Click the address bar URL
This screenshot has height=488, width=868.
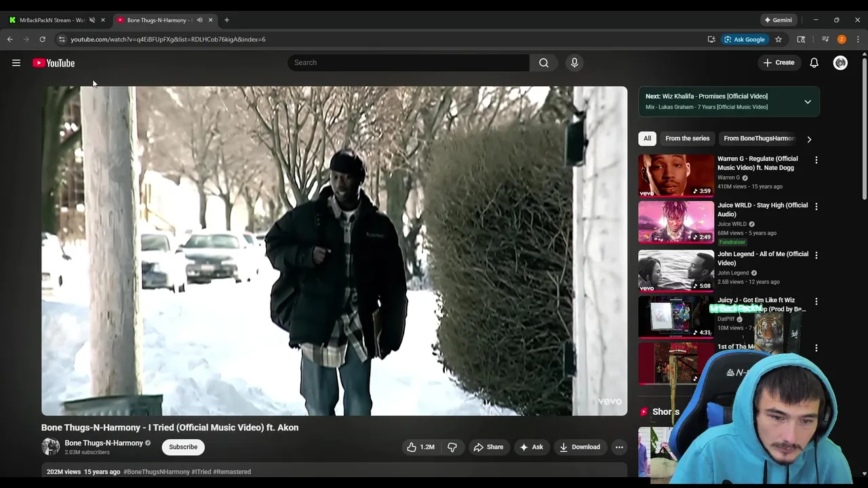[168, 39]
